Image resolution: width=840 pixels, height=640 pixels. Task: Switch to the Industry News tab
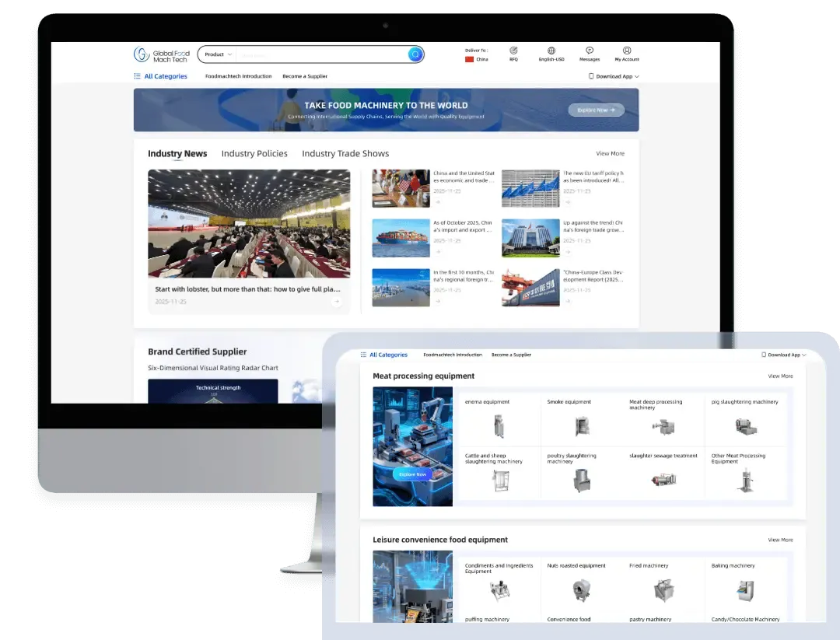(x=177, y=154)
